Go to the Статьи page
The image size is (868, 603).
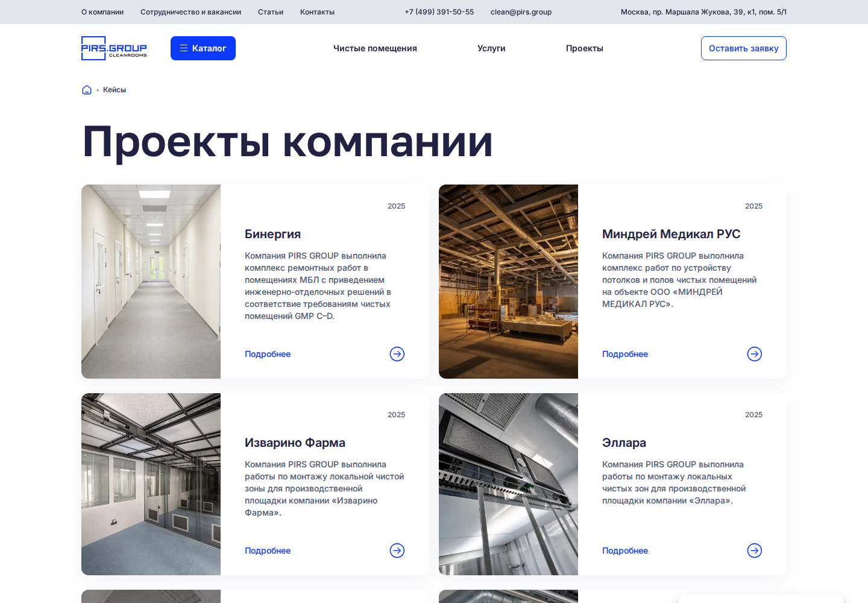(x=271, y=12)
